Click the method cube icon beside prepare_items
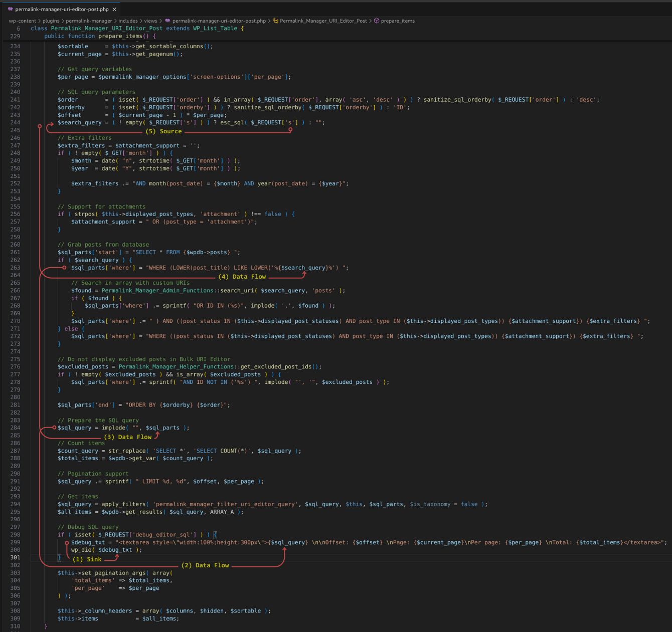This screenshot has width=672, height=632. click(377, 21)
